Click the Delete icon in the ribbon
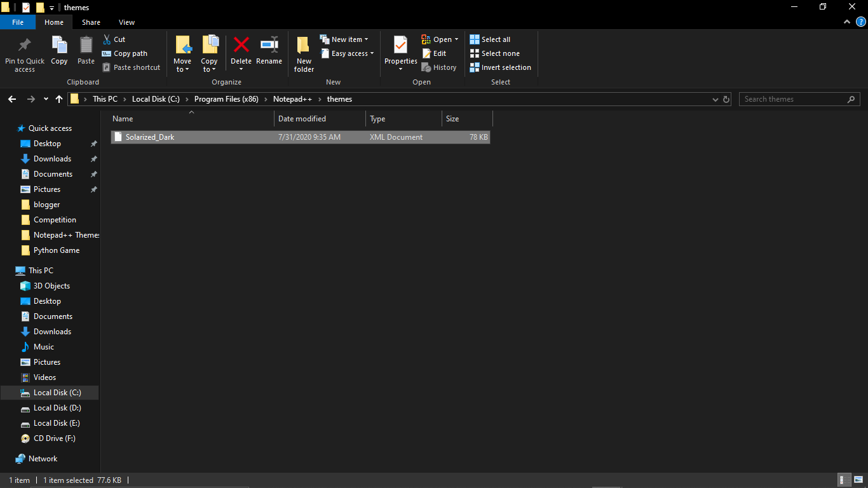 241,51
